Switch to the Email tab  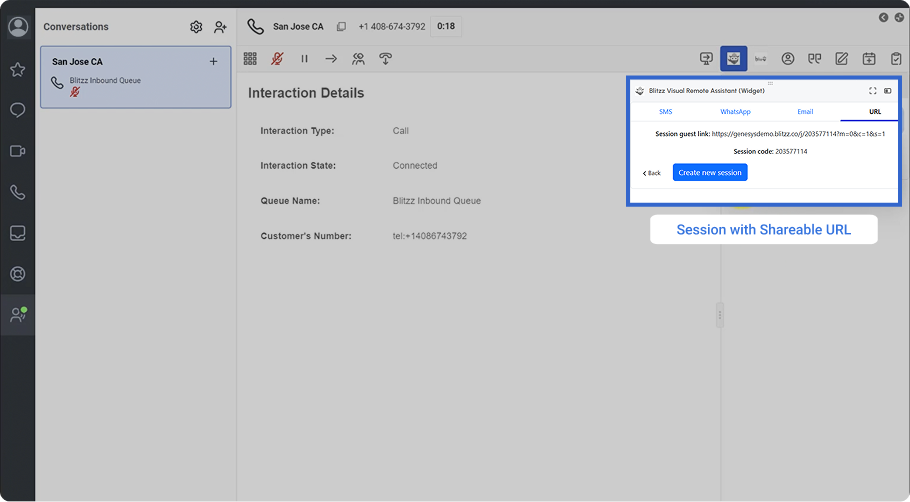(805, 111)
